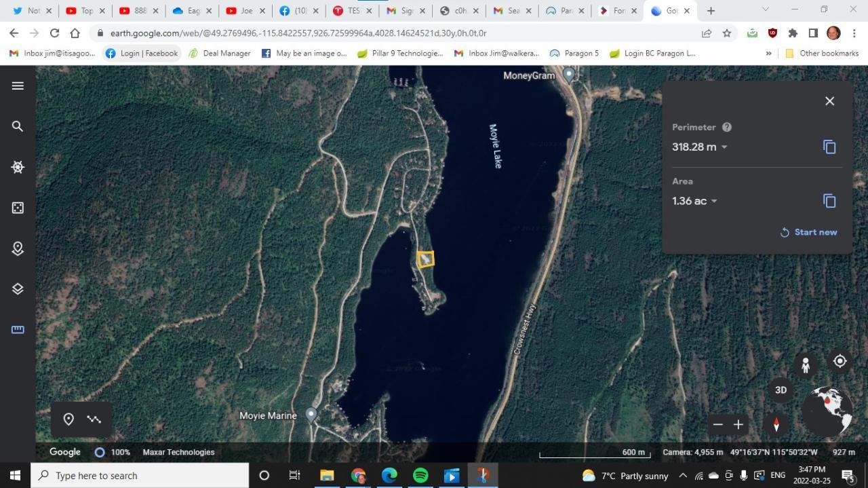Click the I'm Feeling Lucky dice icon
This screenshot has height=488, width=868.
18,208
